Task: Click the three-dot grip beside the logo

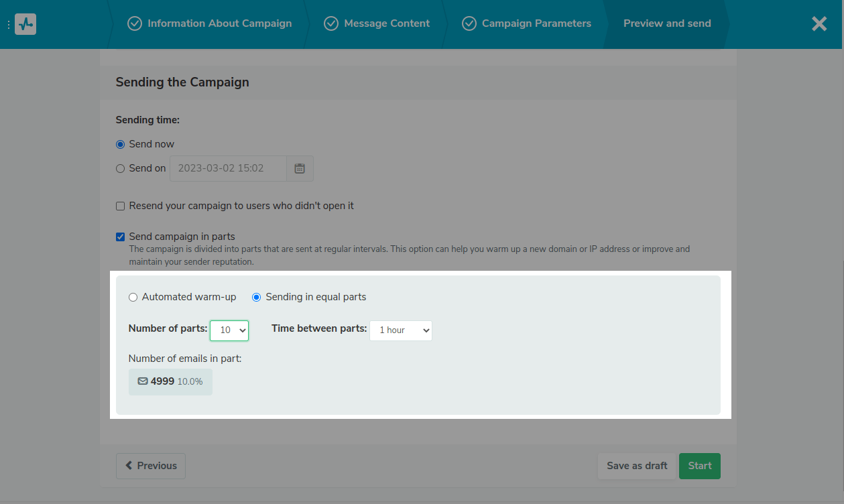Action: tap(9, 25)
